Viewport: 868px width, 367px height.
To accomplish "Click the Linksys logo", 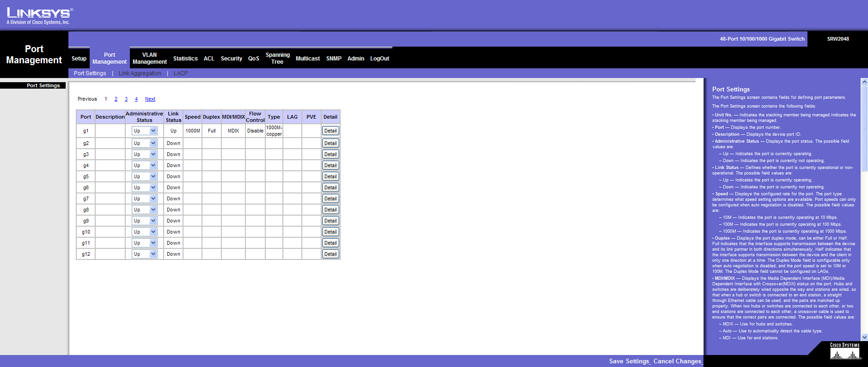I will click(x=39, y=16).
